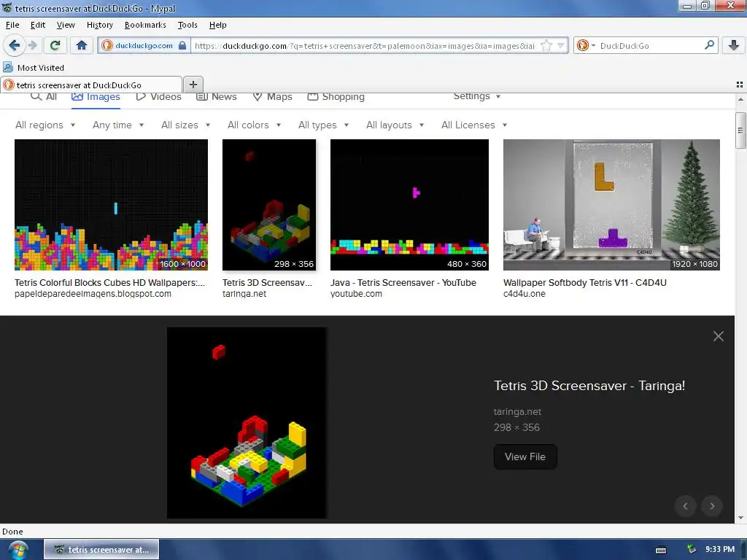Go back with the browser Back arrow
The width and height of the screenshot is (747, 560).
[15, 45]
